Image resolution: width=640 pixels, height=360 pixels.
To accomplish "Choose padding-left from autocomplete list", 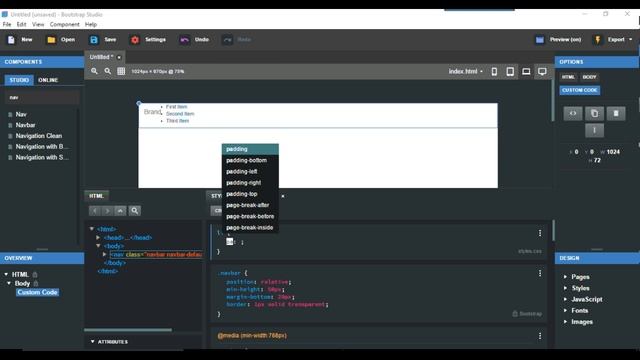I will coord(250,172).
